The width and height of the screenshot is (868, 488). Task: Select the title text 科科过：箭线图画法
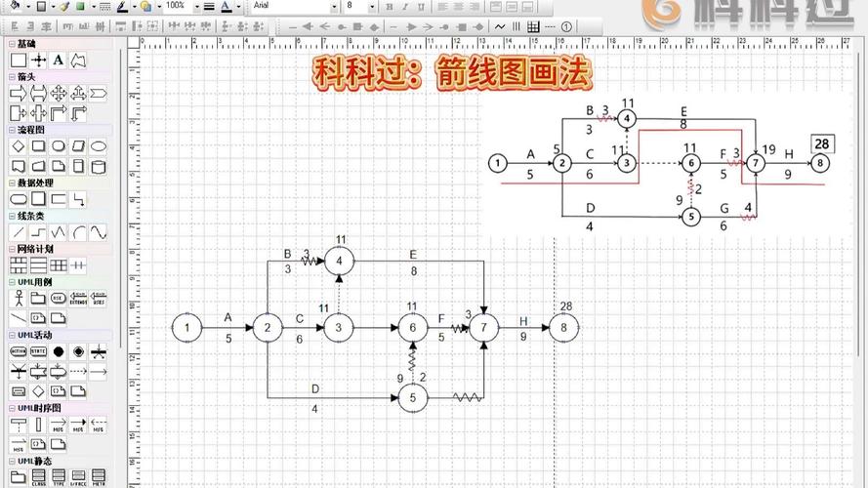click(x=452, y=72)
